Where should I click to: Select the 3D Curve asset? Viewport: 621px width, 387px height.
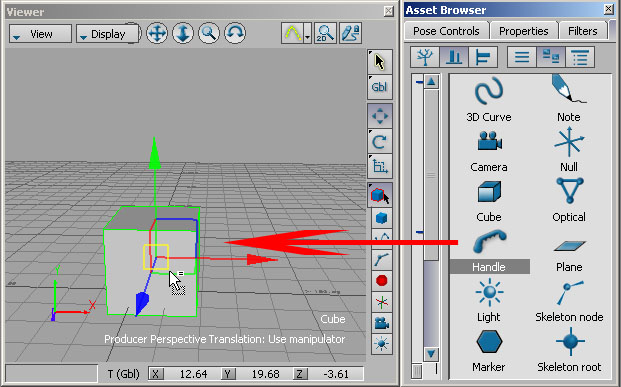click(489, 99)
